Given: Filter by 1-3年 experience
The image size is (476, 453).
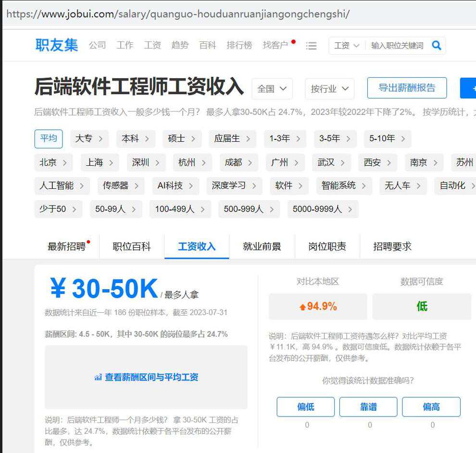Looking at the screenshot, I should [285, 139].
